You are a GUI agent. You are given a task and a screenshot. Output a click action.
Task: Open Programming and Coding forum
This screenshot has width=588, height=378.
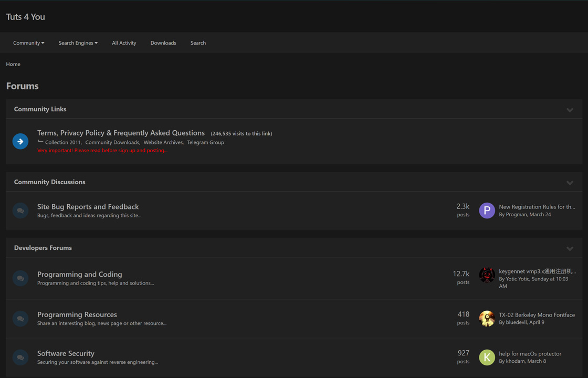(79, 274)
